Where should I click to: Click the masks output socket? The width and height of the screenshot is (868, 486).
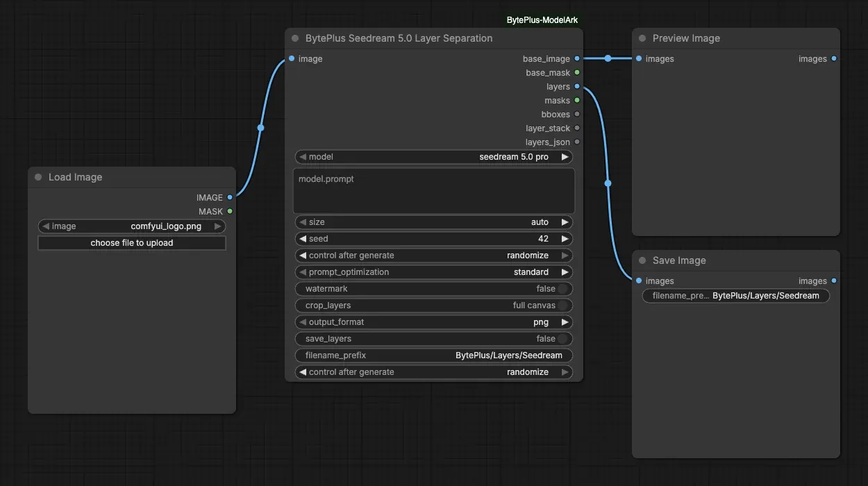[577, 101]
